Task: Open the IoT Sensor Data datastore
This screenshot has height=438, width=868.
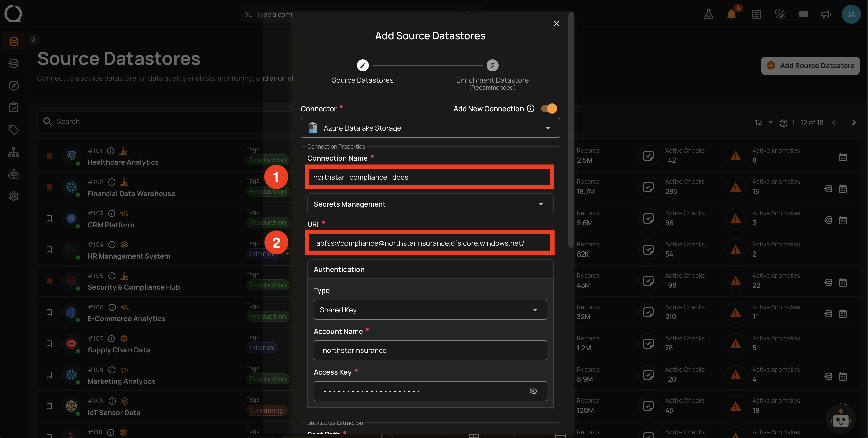Action: [x=114, y=412]
